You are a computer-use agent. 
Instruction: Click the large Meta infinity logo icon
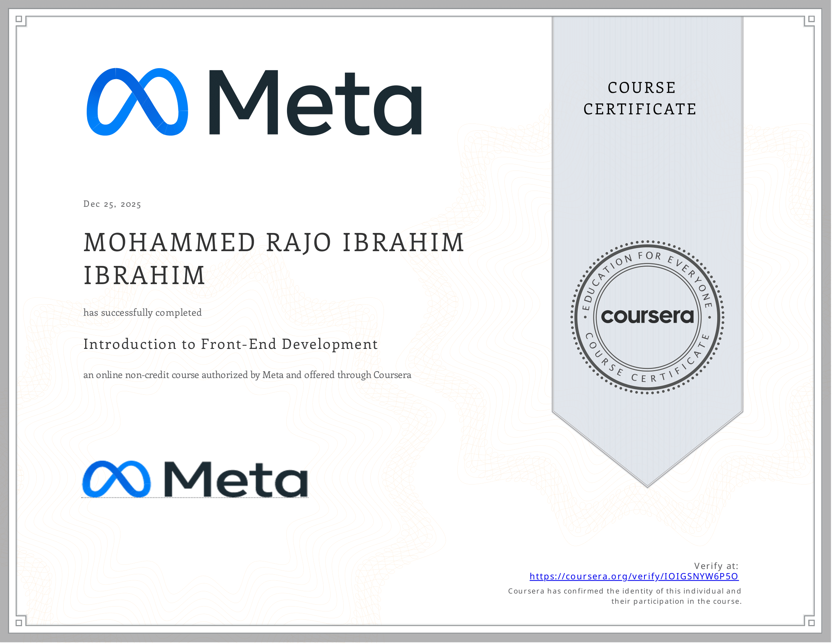coord(137,102)
